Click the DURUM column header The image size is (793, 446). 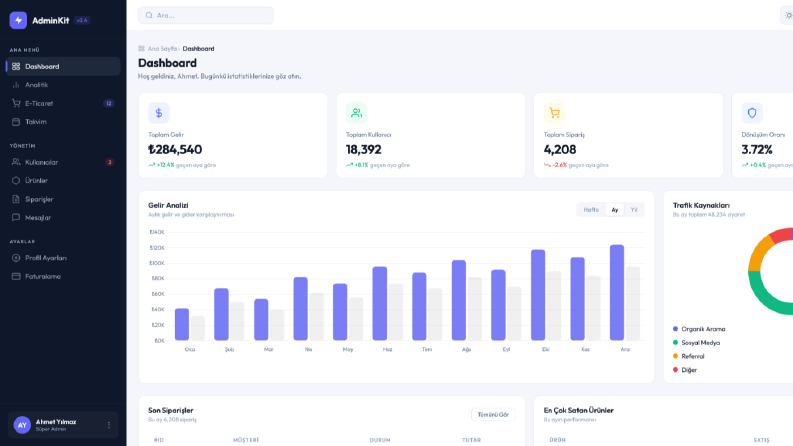click(x=380, y=440)
